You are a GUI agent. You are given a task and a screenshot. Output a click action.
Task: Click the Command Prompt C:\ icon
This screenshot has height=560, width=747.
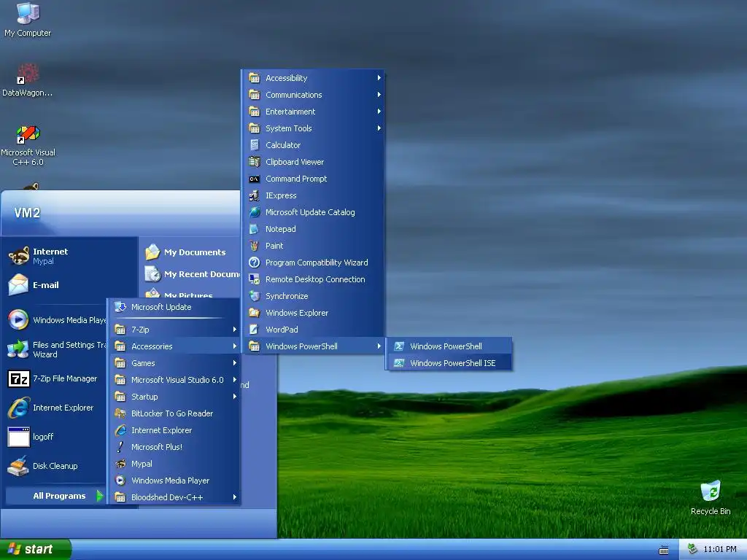click(x=255, y=179)
